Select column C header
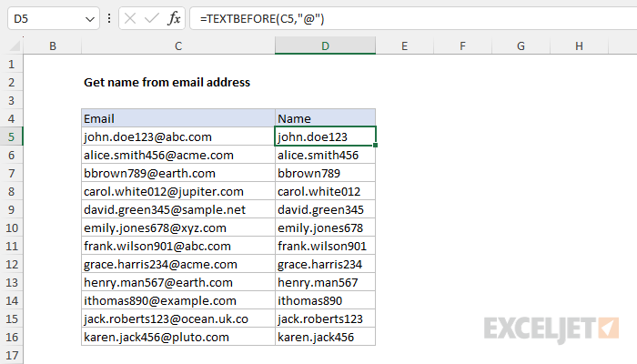The height and width of the screenshot is (364, 637). coord(178,45)
